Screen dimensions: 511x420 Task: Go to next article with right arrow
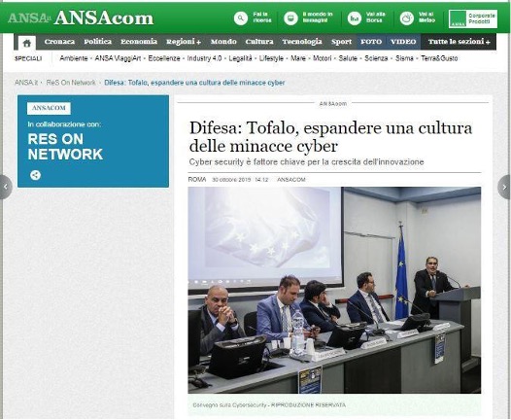point(504,187)
